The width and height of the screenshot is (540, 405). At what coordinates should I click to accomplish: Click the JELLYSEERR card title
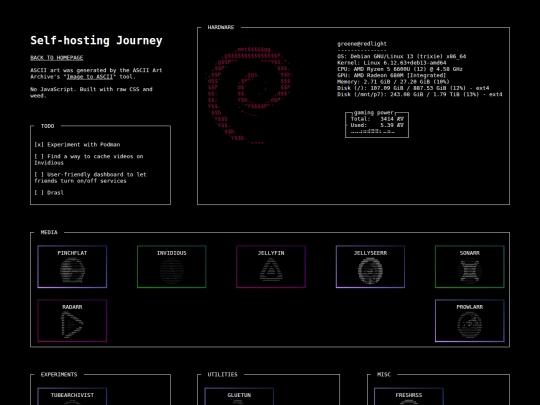(x=370, y=253)
